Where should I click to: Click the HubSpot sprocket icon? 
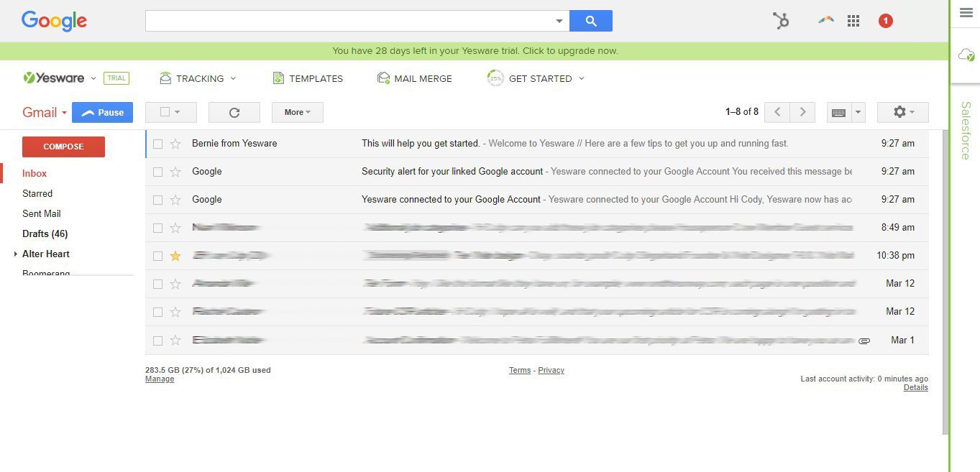pyautogui.click(x=781, y=21)
